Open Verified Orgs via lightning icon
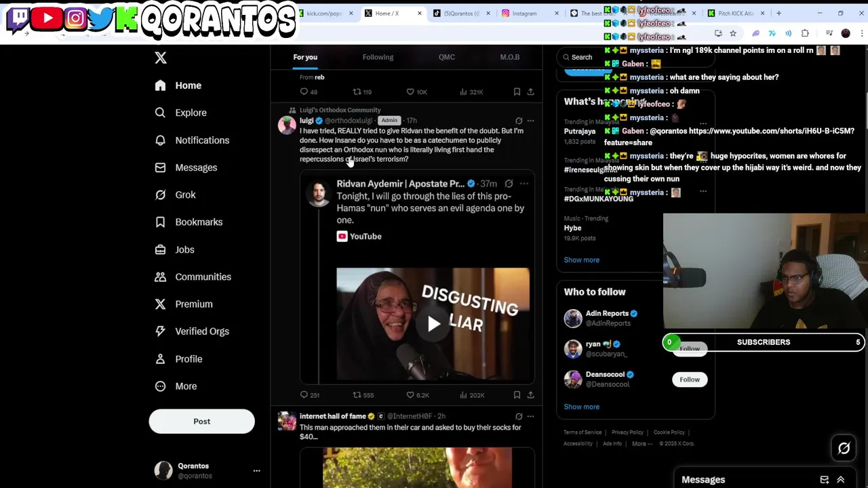868x488 pixels. (x=160, y=331)
